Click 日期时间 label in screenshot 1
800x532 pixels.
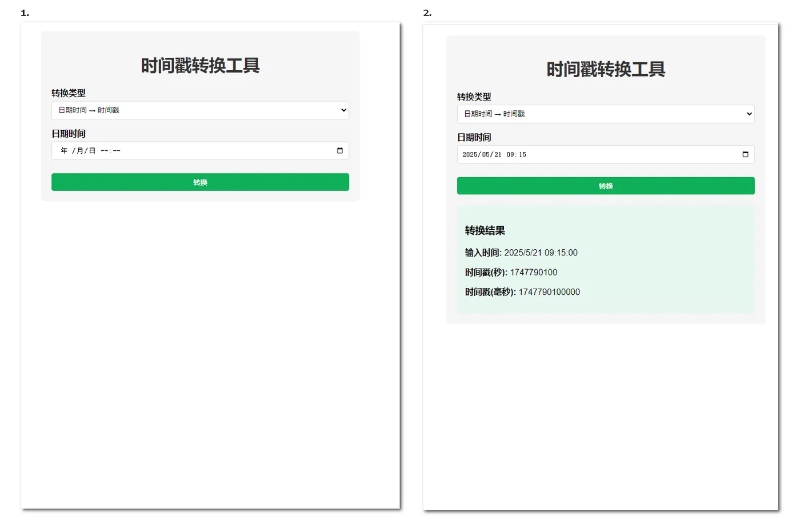click(69, 134)
